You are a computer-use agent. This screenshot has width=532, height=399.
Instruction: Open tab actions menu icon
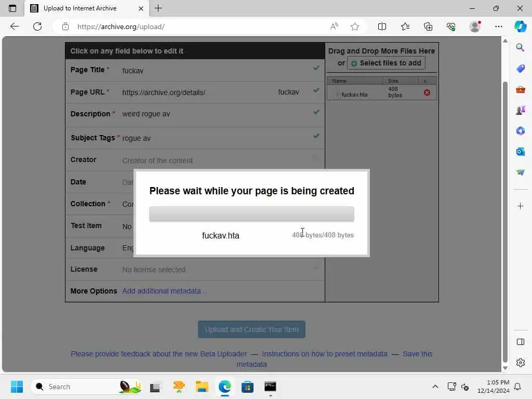12,8
